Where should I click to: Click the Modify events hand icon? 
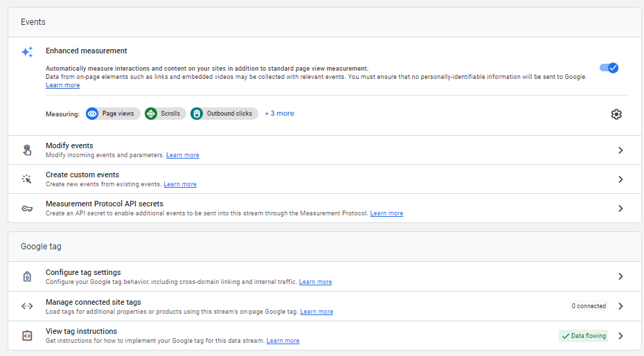click(27, 150)
